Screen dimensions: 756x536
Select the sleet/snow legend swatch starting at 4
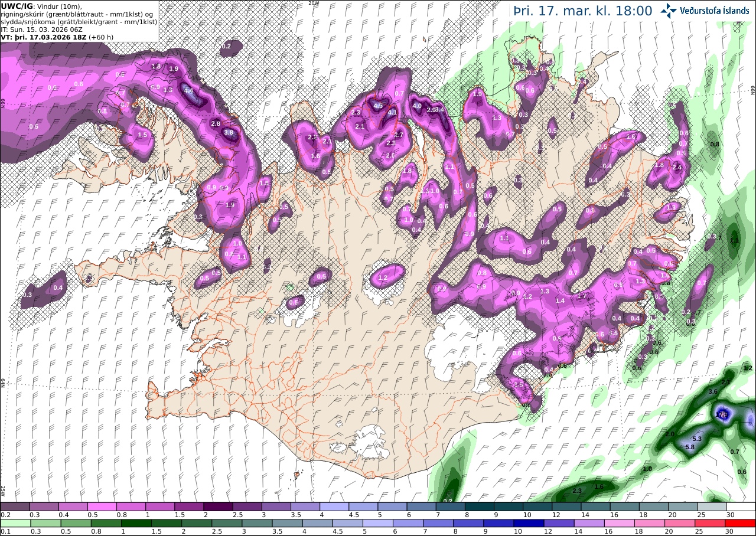334,506
